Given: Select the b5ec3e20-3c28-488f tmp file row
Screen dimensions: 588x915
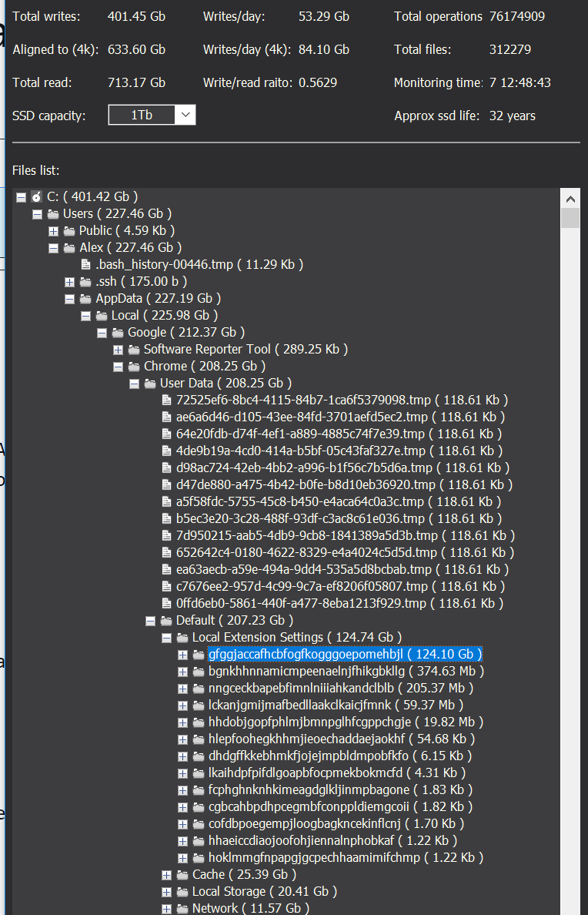Looking at the screenshot, I should [339, 519].
